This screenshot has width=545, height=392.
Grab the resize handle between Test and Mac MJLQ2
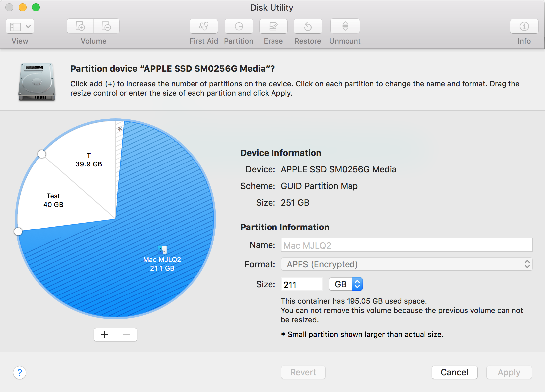tap(18, 231)
